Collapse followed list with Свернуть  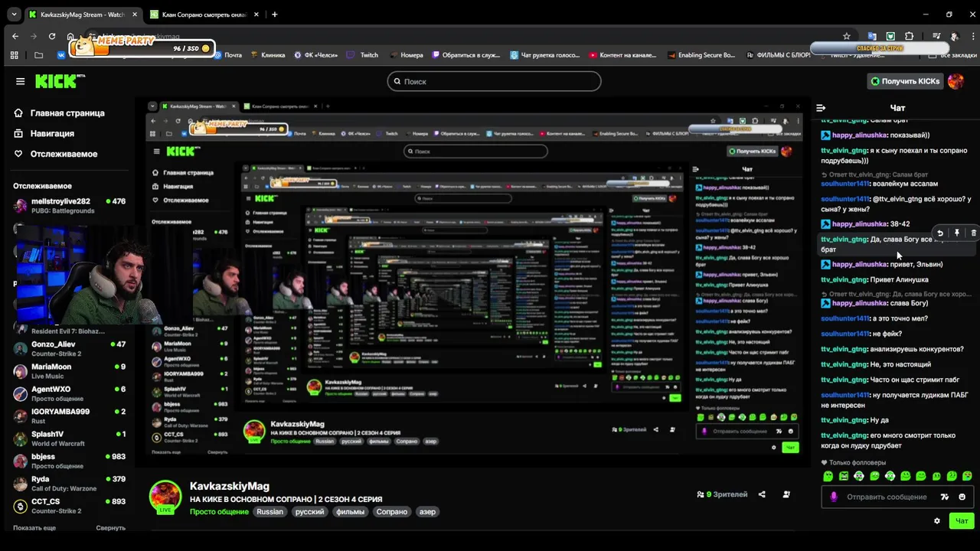110,528
